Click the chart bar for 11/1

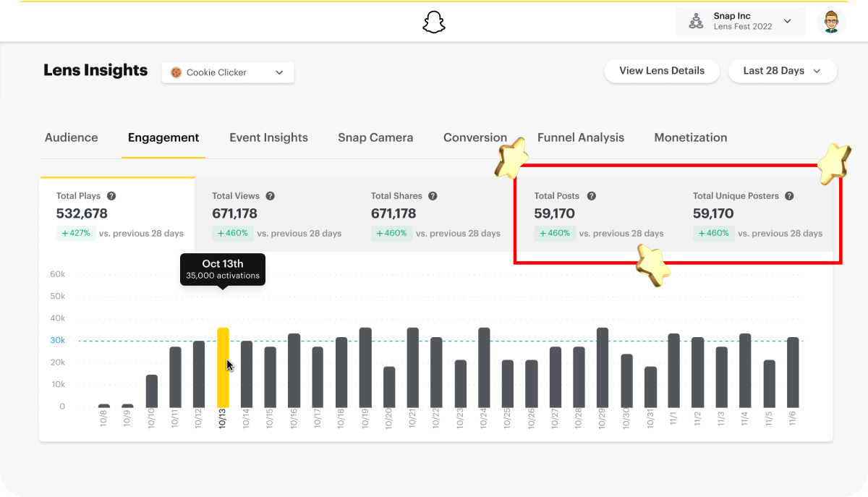(674, 370)
